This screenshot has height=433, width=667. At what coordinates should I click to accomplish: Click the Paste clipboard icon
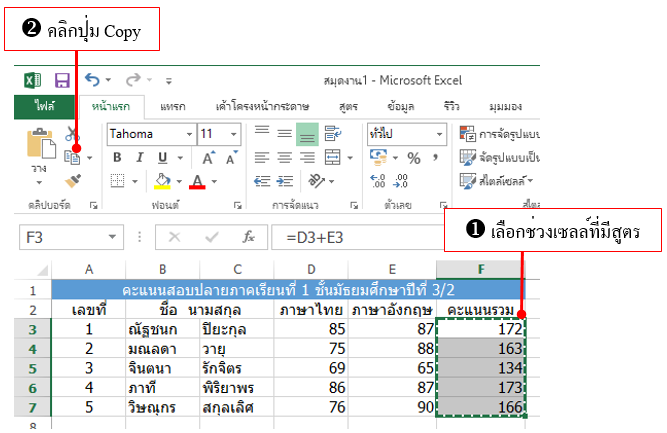41,146
